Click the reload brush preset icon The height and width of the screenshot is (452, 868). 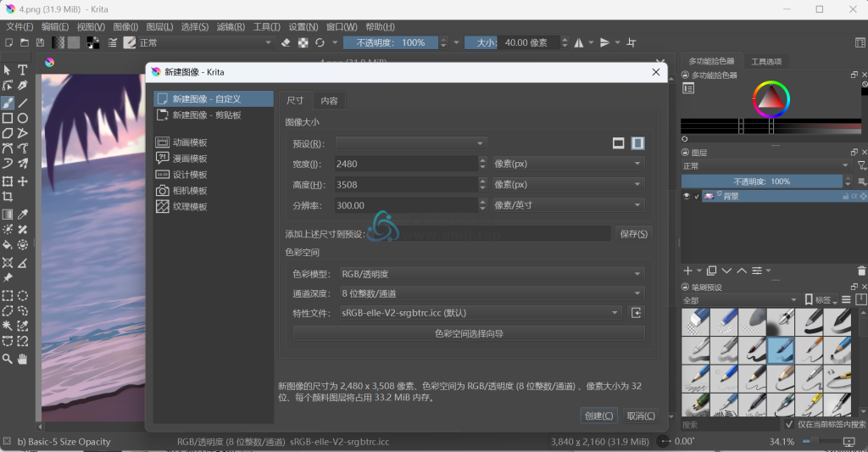[x=320, y=42]
